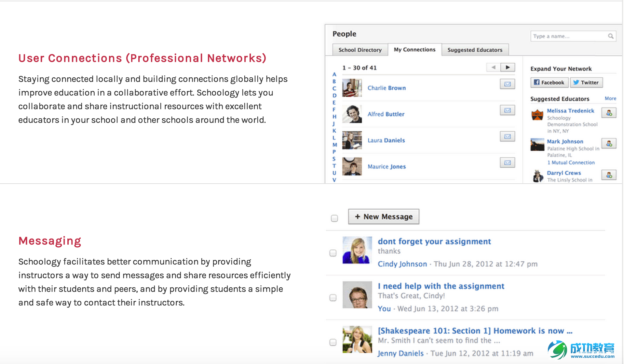Select the 'I need help with the assignment' checkbox
The width and height of the screenshot is (624, 364).
pyautogui.click(x=333, y=297)
